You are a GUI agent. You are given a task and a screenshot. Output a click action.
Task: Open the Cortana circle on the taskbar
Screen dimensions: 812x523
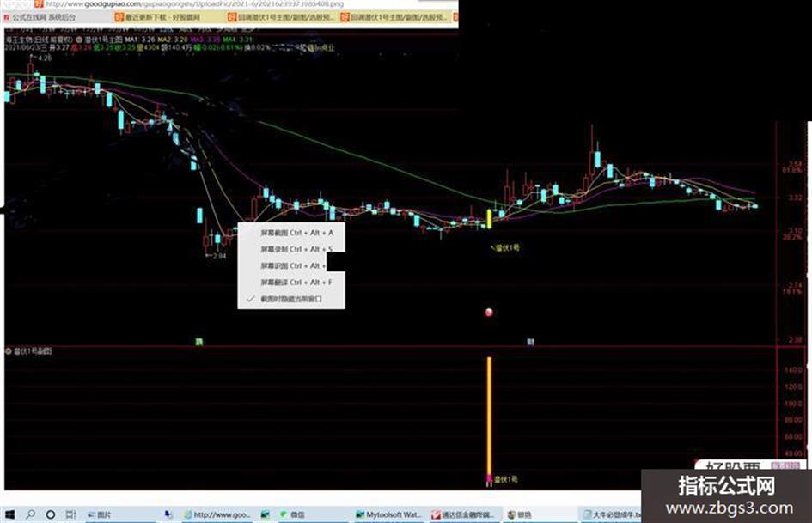pos(50,514)
